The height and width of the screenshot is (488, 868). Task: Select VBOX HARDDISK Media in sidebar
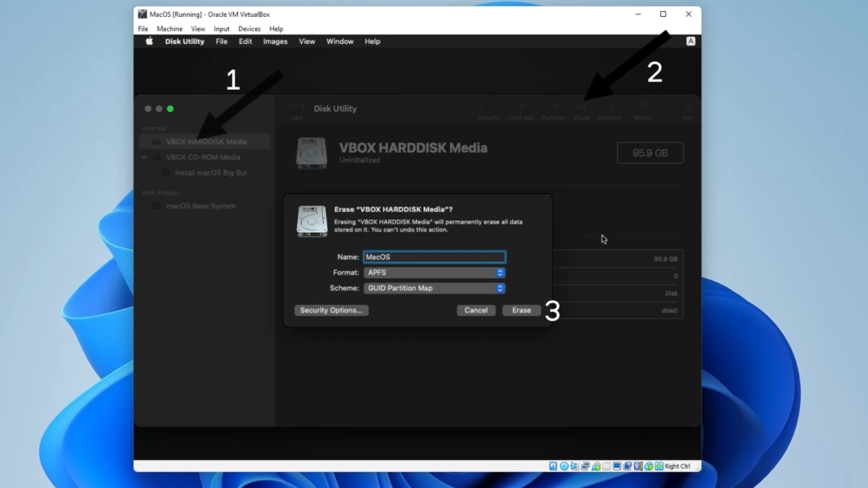(205, 141)
